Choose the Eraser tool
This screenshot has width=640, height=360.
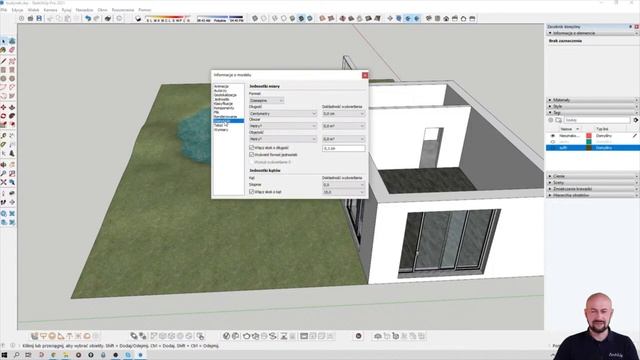click(12, 50)
